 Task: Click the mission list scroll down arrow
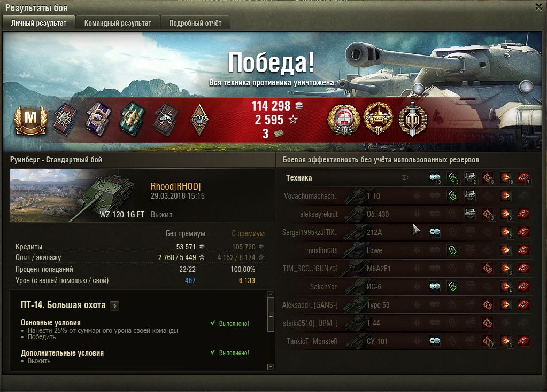[271, 367]
